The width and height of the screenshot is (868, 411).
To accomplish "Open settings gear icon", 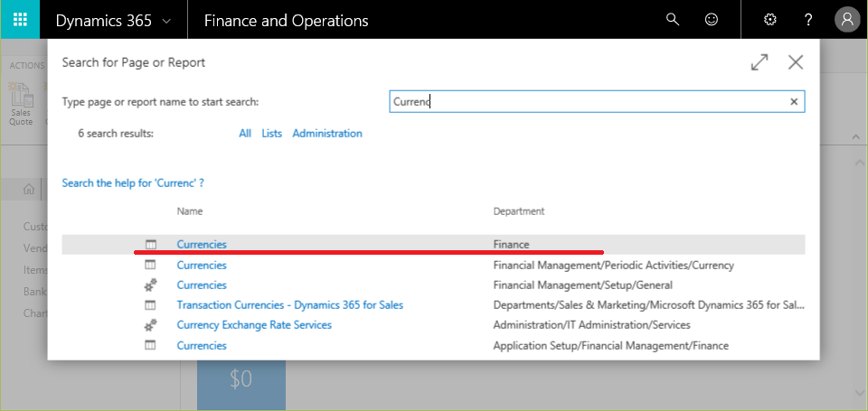I will 769,20.
